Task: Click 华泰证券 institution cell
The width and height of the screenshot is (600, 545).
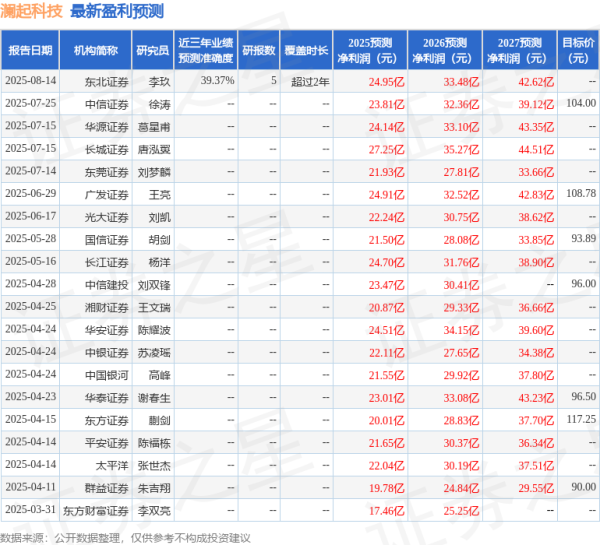Action: tap(106, 398)
